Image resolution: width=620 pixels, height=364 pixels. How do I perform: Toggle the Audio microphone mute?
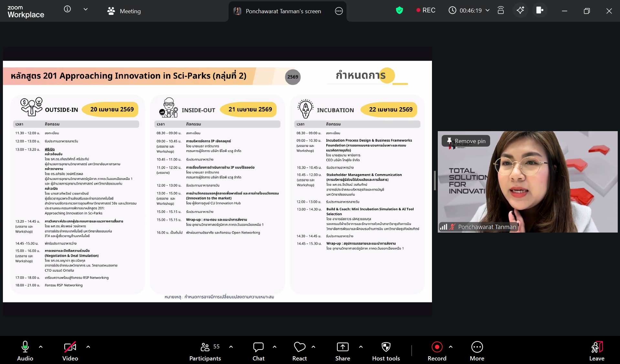point(25,351)
